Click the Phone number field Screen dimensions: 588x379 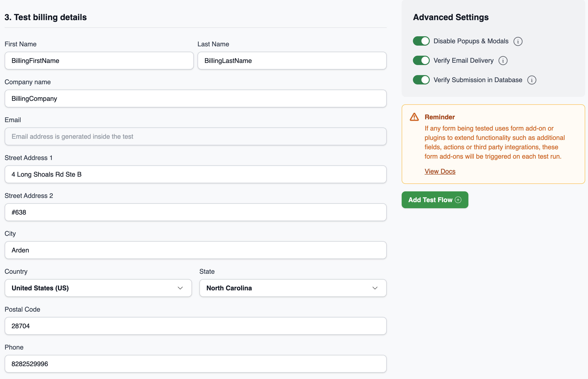tap(195, 364)
